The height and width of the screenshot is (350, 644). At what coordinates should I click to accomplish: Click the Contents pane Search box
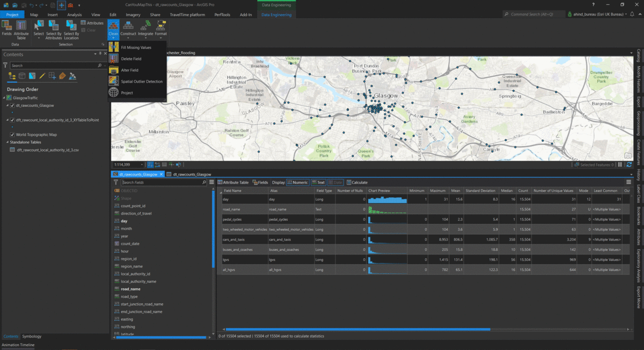click(58, 65)
